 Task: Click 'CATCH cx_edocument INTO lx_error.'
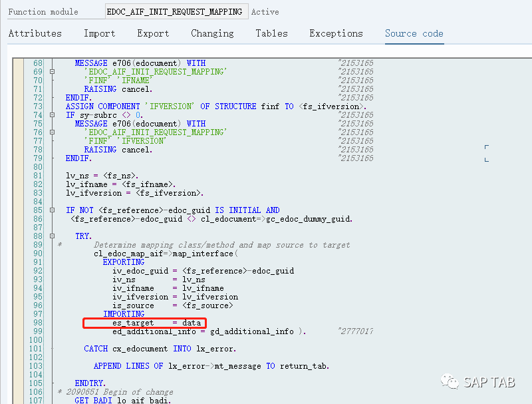(160, 349)
